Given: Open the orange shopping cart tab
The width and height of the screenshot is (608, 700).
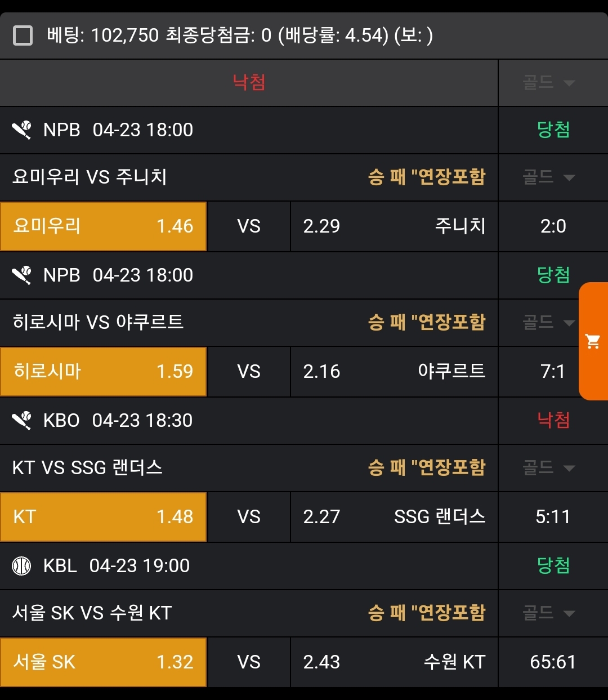Looking at the screenshot, I should (x=593, y=341).
